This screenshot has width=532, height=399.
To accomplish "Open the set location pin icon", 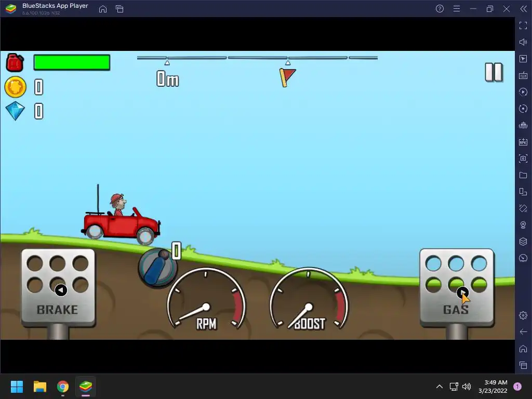I will pyautogui.click(x=523, y=225).
